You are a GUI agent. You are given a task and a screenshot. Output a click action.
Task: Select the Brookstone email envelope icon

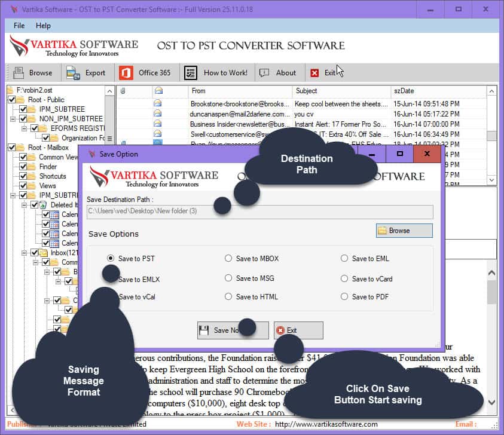click(158, 103)
